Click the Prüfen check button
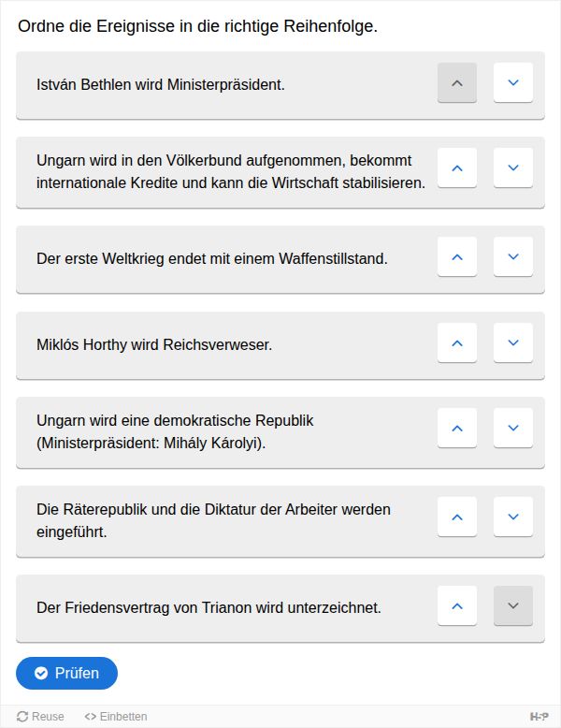Viewport: 561px width, 728px height. pos(66,673)
